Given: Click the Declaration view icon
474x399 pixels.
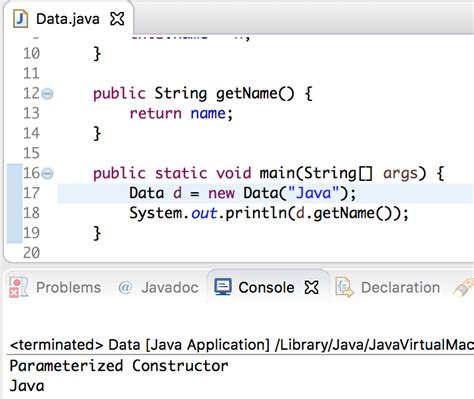Looking at the screenshot, I should tap(344, 287).
